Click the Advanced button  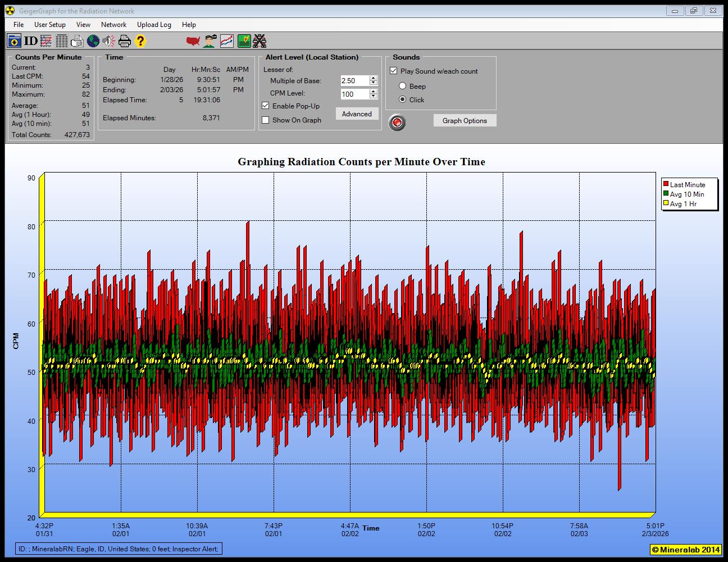(357, 114)
